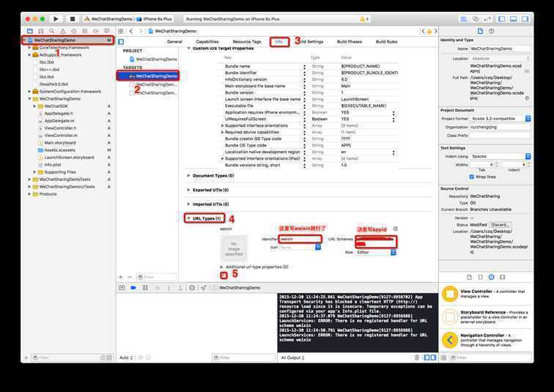Go back in editor history
Screen dimensions: 554x392
[x=131, y=31]
